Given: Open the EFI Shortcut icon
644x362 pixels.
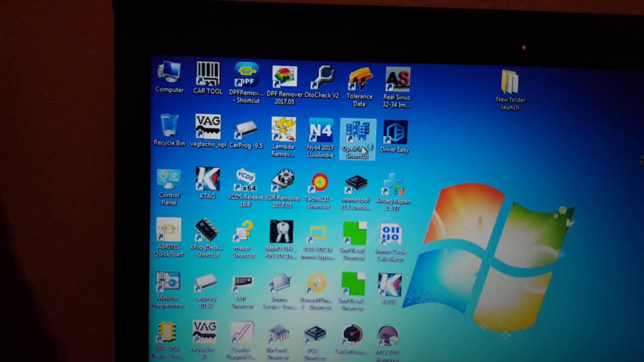Looking at the screenshot, I should point(243,292).
